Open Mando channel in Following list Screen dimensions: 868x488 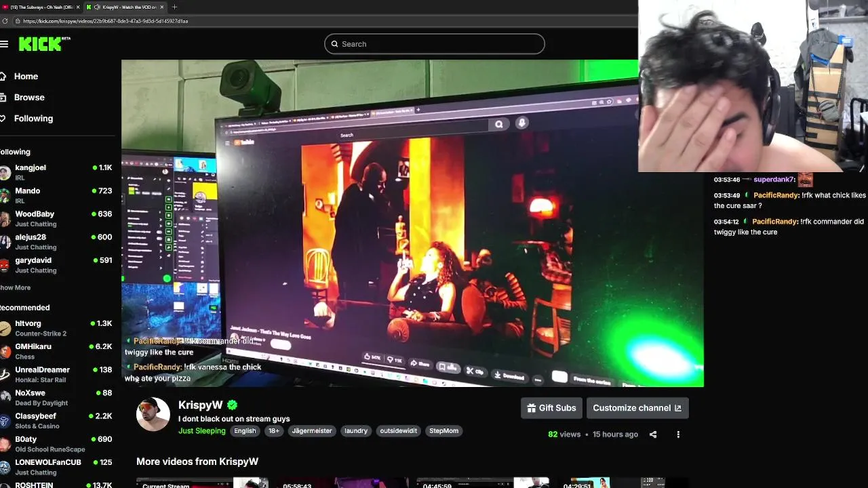56,195
